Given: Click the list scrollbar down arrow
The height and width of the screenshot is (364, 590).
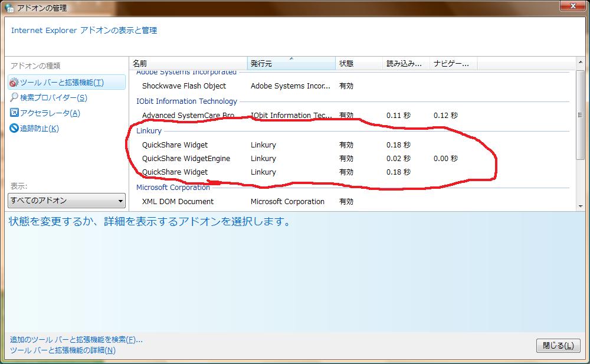Looking at the screenshot, I should pos(580,206).
